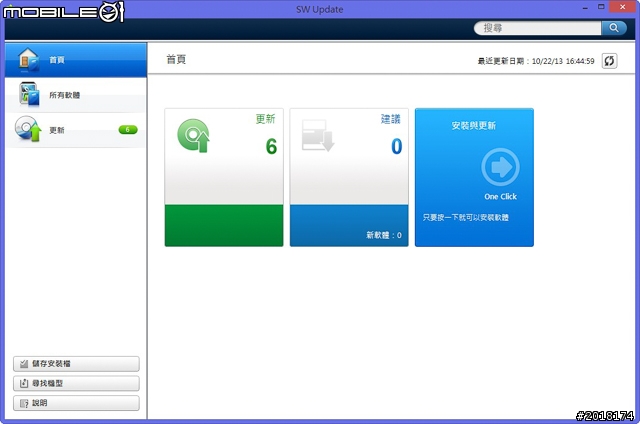Click the One Click arrow button
640x424 pixels.
pyautogui.click(x=500, y=167)
